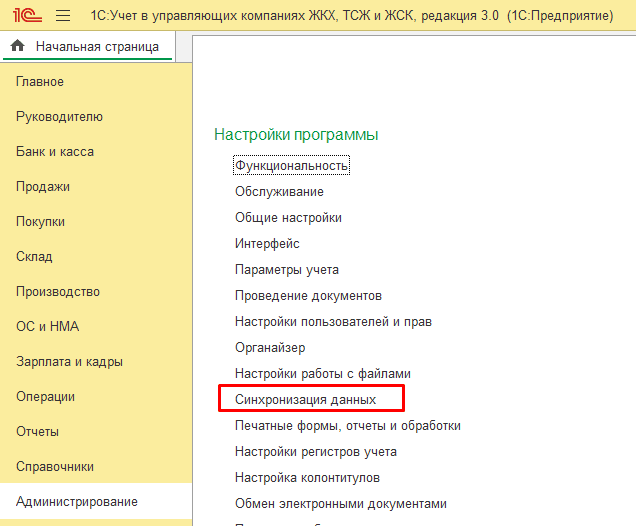This screenshot has width=636, height=526.
Task: Click Настройки пользователей и прав
Action: (333, 321)
